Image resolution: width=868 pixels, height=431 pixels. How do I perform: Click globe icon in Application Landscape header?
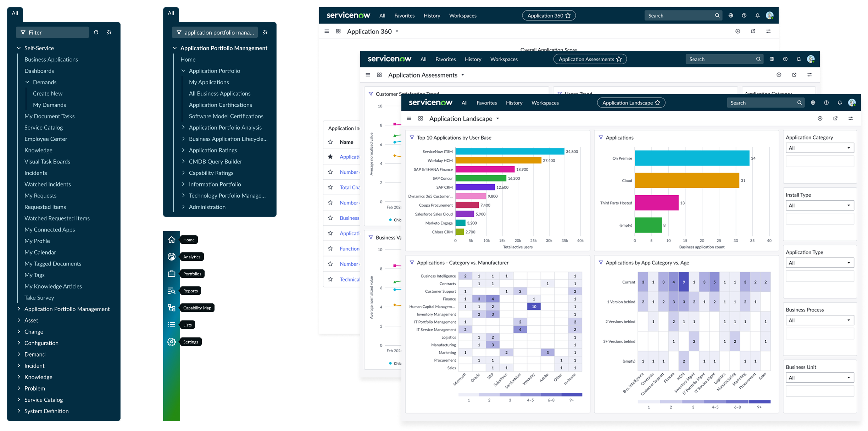pos(813,103)
